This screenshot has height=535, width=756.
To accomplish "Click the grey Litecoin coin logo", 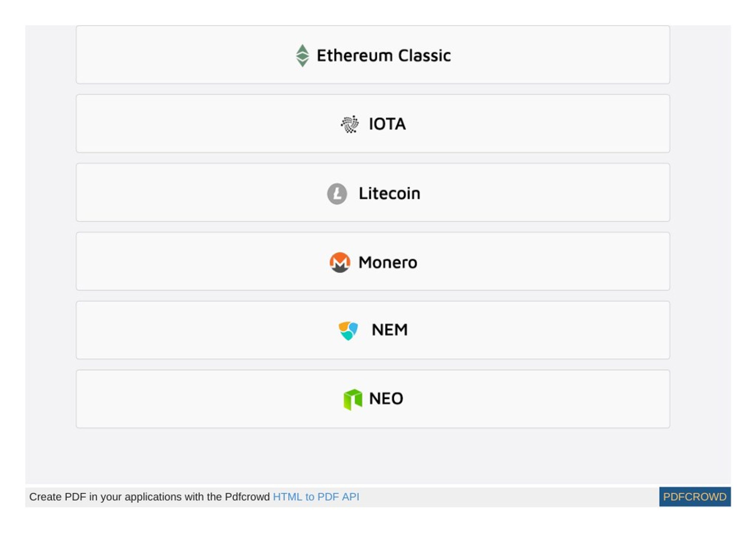I will click(x=337, y=194).
